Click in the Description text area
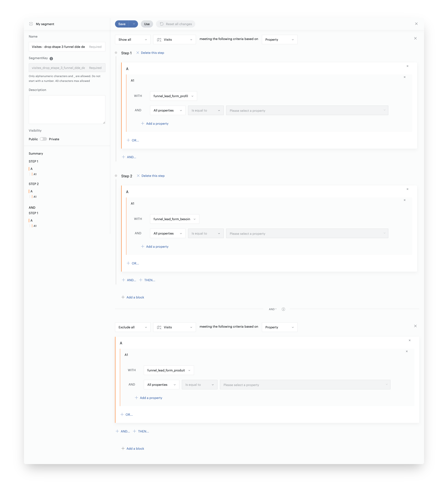448x482 pixels. tap(67, 109)
